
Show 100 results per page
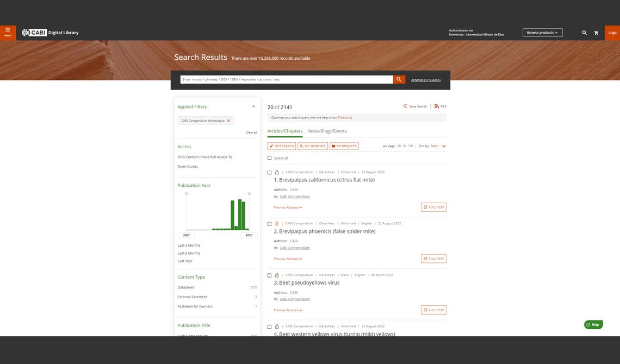(411, 146)
